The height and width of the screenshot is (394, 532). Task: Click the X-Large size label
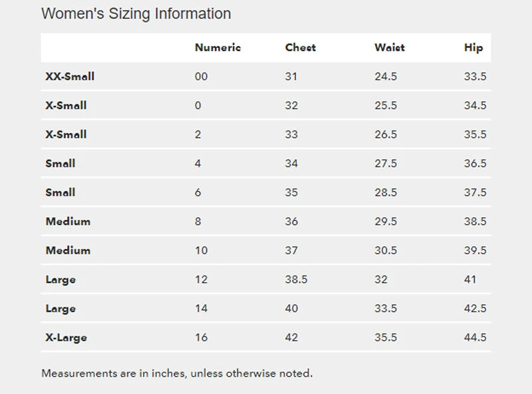[66, 337]
